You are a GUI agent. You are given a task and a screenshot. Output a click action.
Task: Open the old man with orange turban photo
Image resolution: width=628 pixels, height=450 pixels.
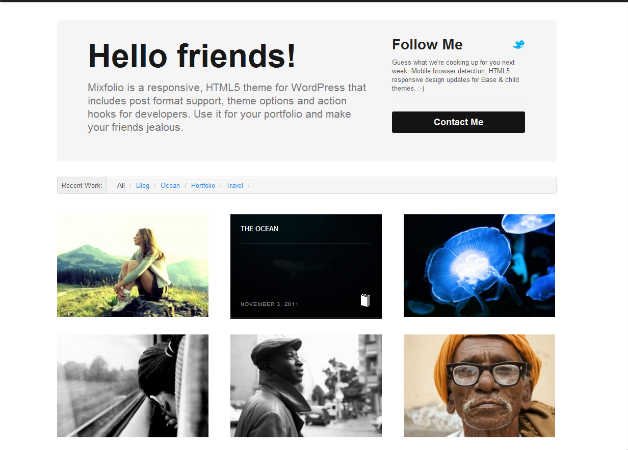(x=479, y=386)
